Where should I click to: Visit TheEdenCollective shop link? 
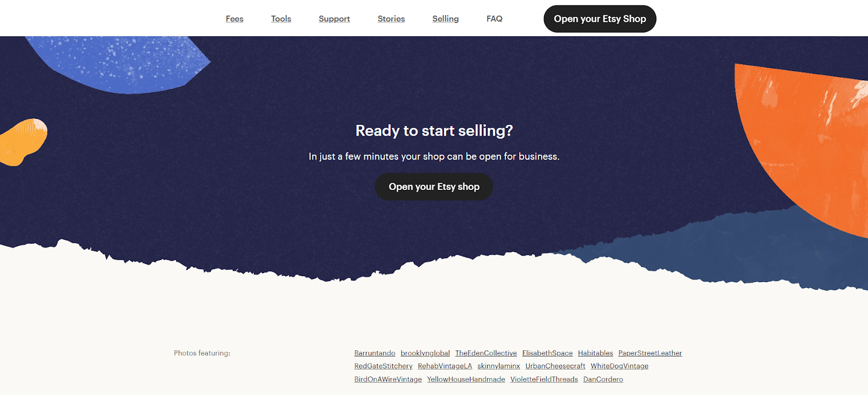486,353
